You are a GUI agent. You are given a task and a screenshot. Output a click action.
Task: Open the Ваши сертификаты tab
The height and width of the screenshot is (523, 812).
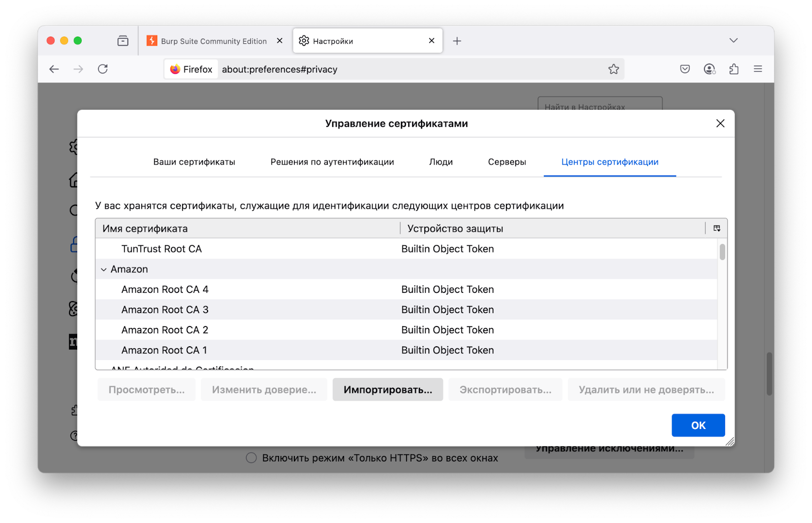(194, 162)
